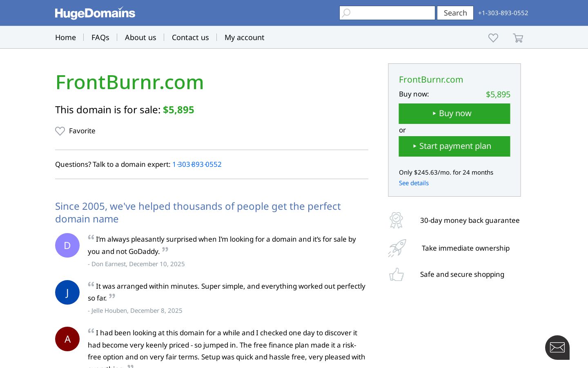Click the large FrontBurnr.com heading
Screen dimensions: 588x368
129,82
